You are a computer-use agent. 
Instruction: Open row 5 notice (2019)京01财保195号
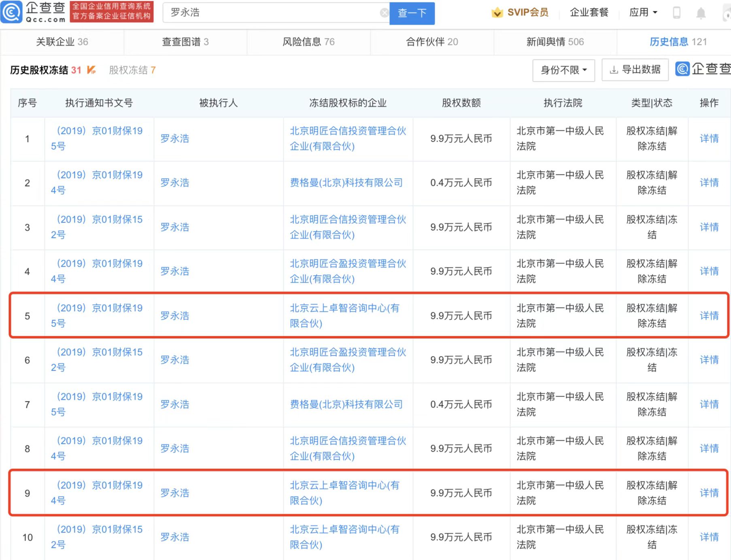97,316
